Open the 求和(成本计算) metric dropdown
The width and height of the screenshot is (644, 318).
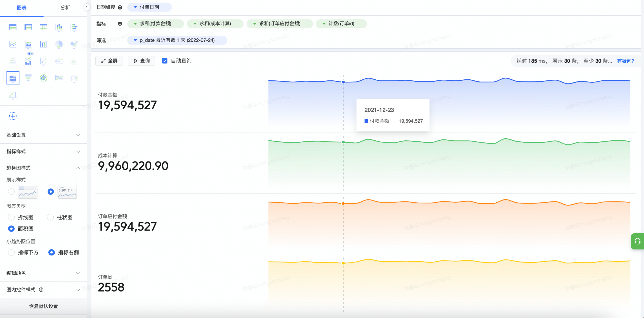pyautogui.click(x=215, y=24)
